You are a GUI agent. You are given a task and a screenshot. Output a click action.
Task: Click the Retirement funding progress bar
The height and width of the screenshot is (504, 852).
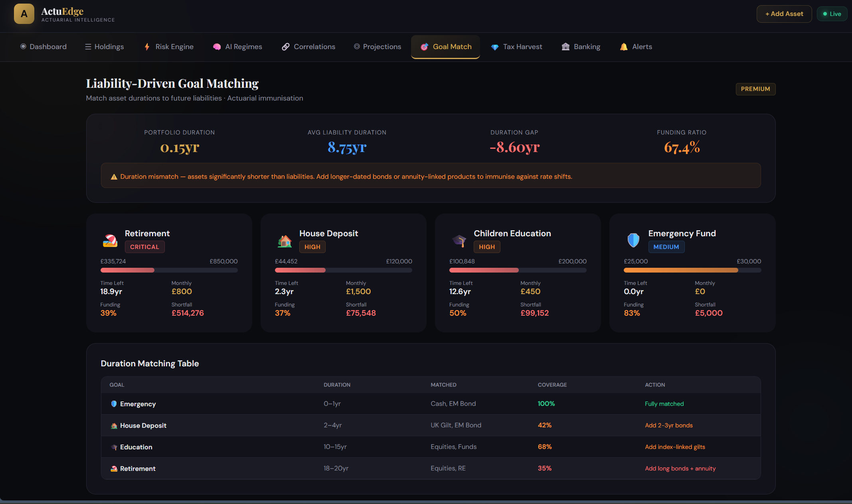[x=169, y=270]
